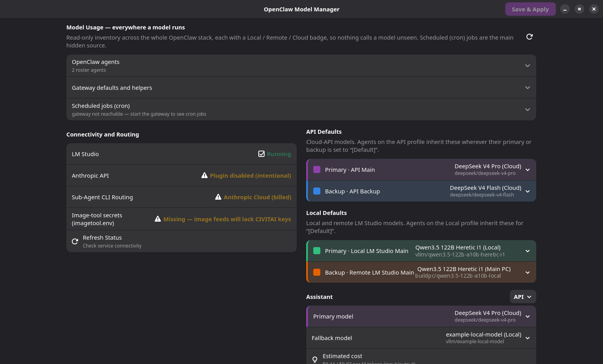Minimize the OpenClaw Model Manager window
The height and width of the screenshot is (364, 603).
tap(565, 9)
